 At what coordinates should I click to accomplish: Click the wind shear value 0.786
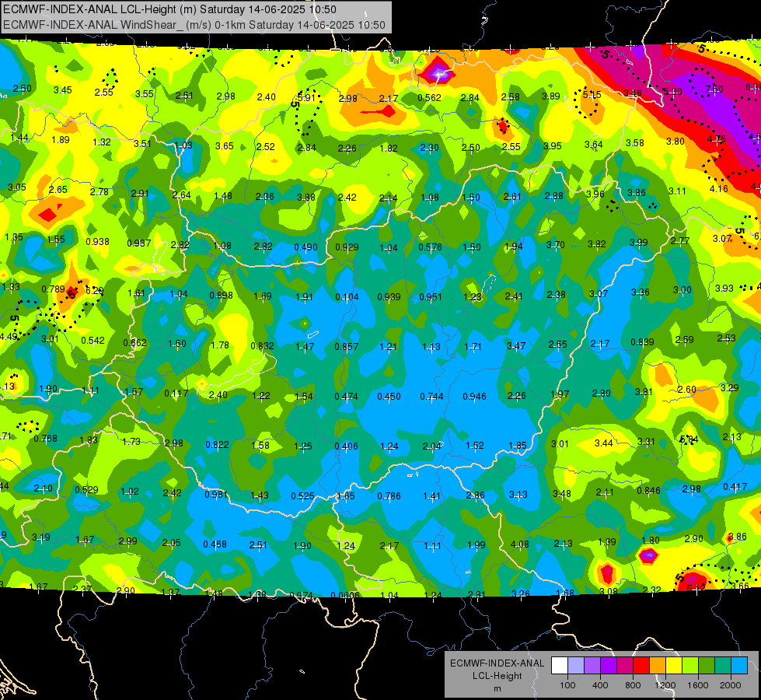(x=389, y=496)
